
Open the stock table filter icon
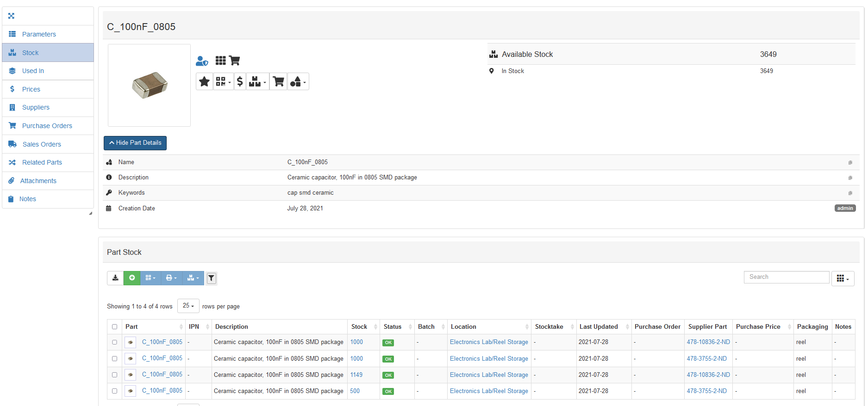pyautogui.click(x=211, y=278)
